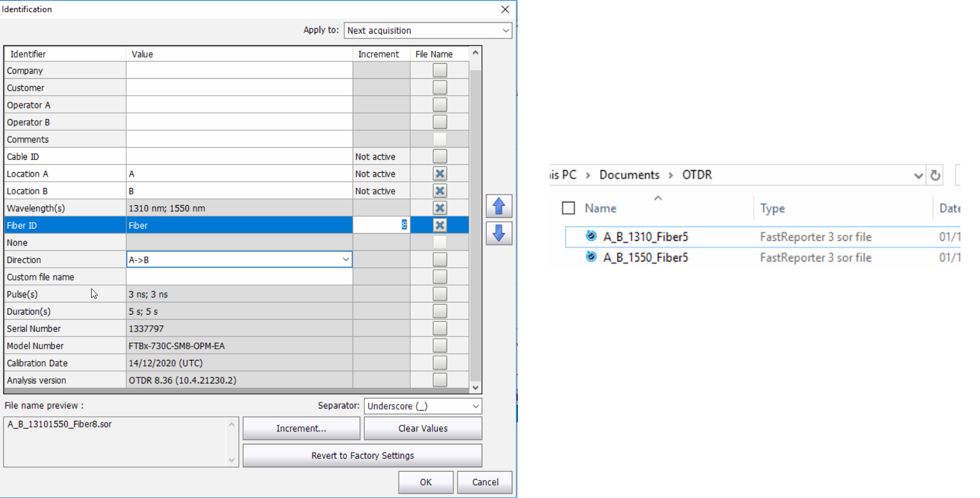Viewport: 980px width, 498px height.
Task: Close the Identification dialog
Action: pos(505,10)
